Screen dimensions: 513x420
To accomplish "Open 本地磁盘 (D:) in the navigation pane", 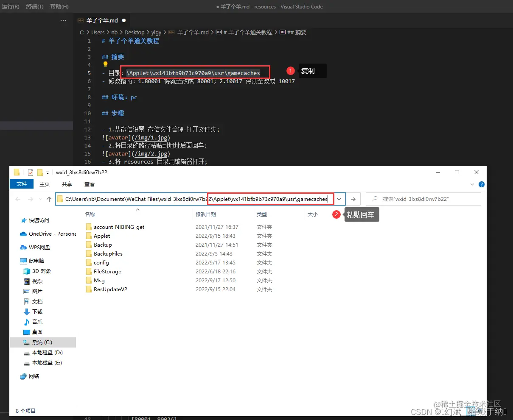I will (x=47, y=353).
